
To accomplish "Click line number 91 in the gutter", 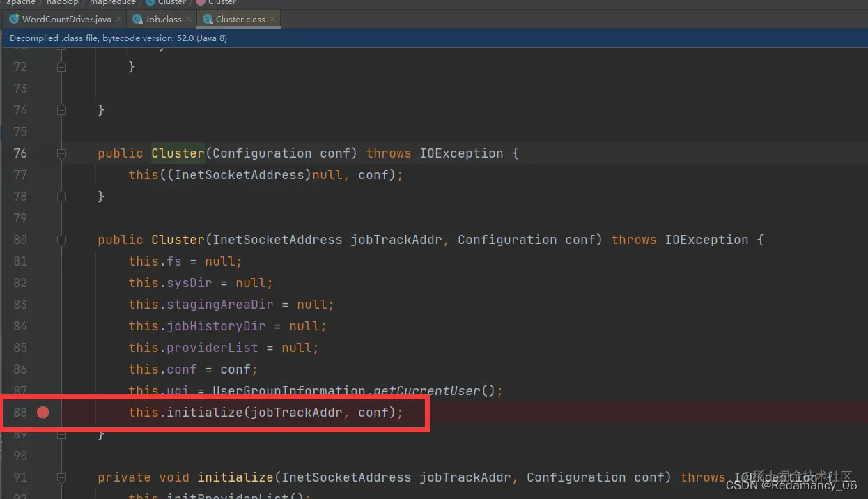I will pos(20,477).
